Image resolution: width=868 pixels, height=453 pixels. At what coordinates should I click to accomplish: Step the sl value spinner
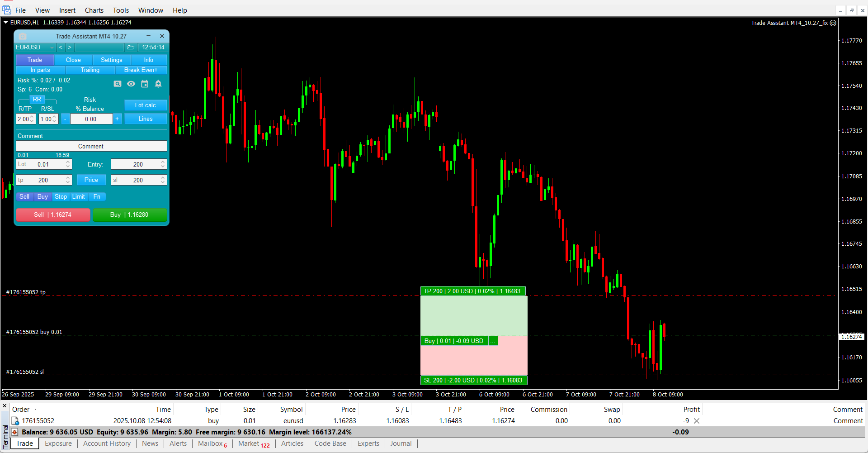tap(163, 180)
